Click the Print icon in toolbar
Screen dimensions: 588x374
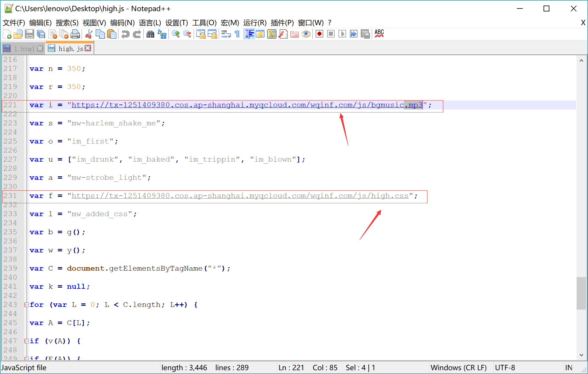click(x=75, y=34)
